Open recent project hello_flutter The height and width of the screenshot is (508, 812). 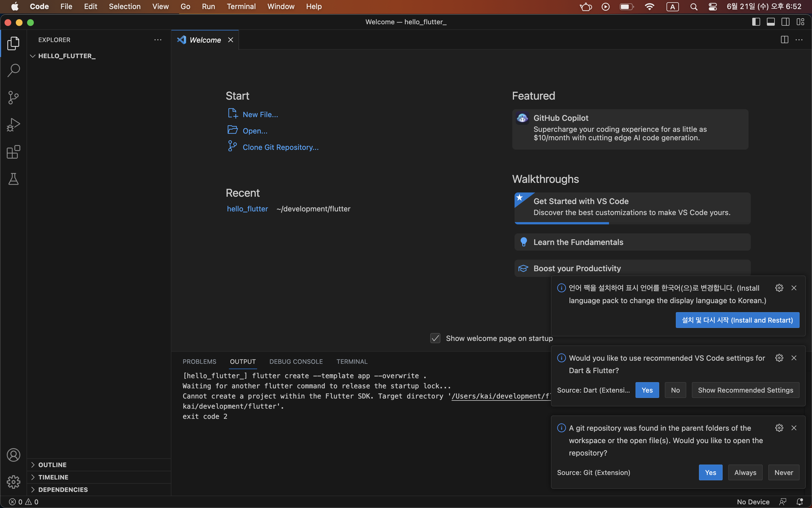click(247, 209)
